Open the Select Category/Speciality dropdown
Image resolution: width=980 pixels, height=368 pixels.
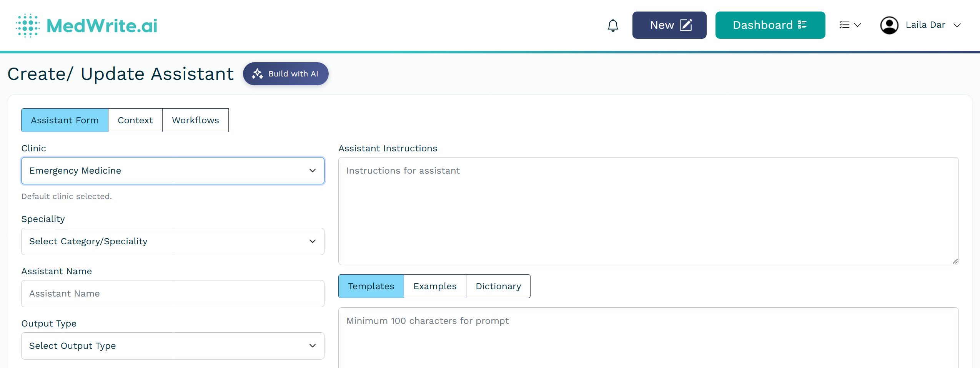point(173,241)
